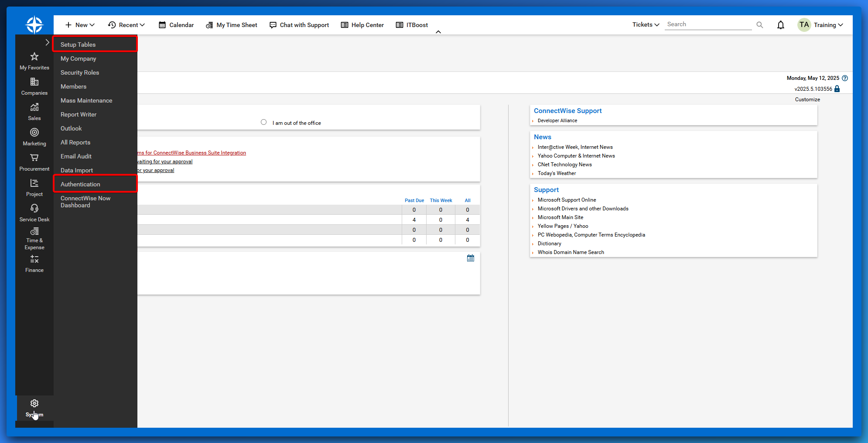Screen dimensions: 868x443
Task: Expand the Training user menu
Action: coord(828,25)
